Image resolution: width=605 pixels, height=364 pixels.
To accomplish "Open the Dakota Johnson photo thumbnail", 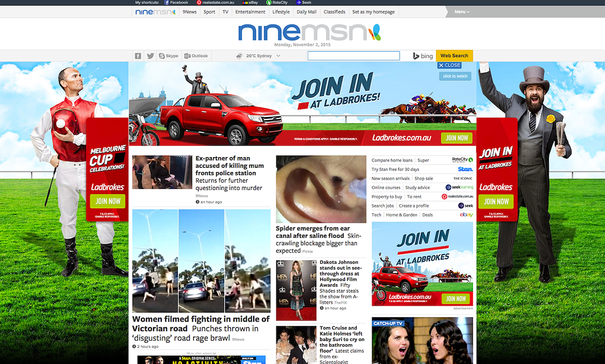I will click(x=296, y=290).
